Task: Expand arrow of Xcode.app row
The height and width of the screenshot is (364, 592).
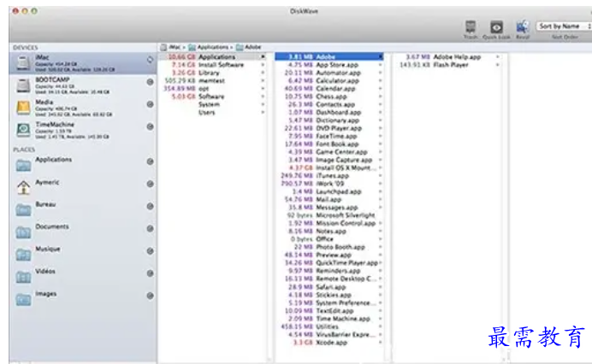Action: point(380,343)
